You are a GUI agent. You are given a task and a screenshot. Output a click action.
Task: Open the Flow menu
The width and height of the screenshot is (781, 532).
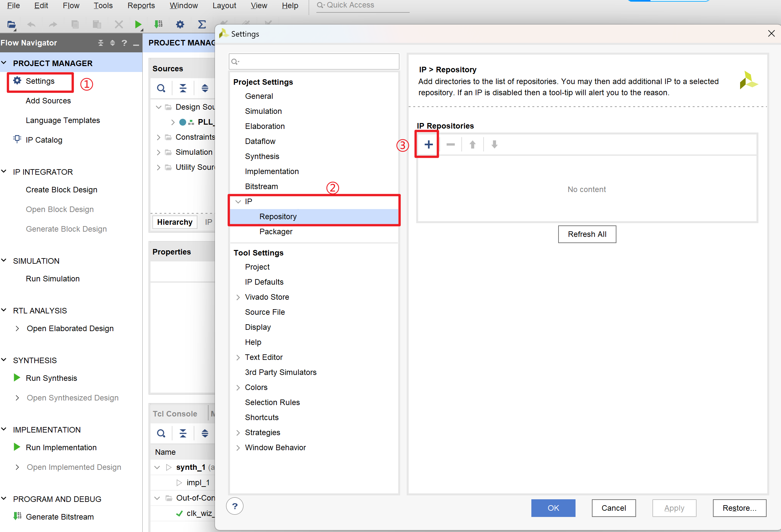click(x=71, y=5)
